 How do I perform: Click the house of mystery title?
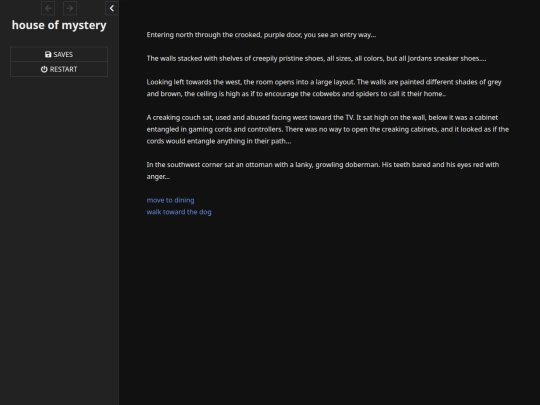59,25
